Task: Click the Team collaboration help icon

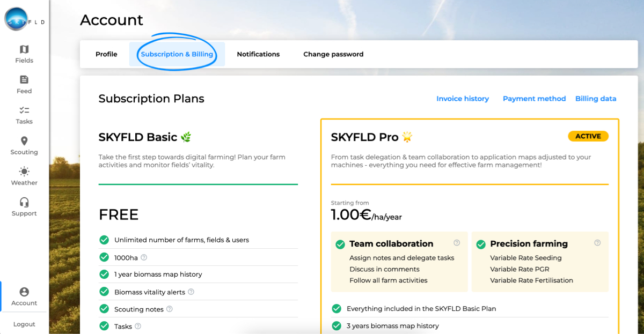Action: coord(457,243)
